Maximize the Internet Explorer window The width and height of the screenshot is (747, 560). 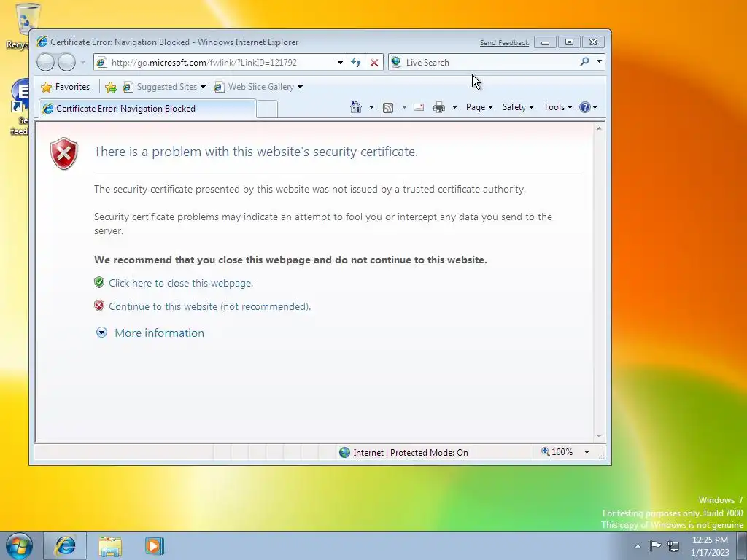(569, 42)
